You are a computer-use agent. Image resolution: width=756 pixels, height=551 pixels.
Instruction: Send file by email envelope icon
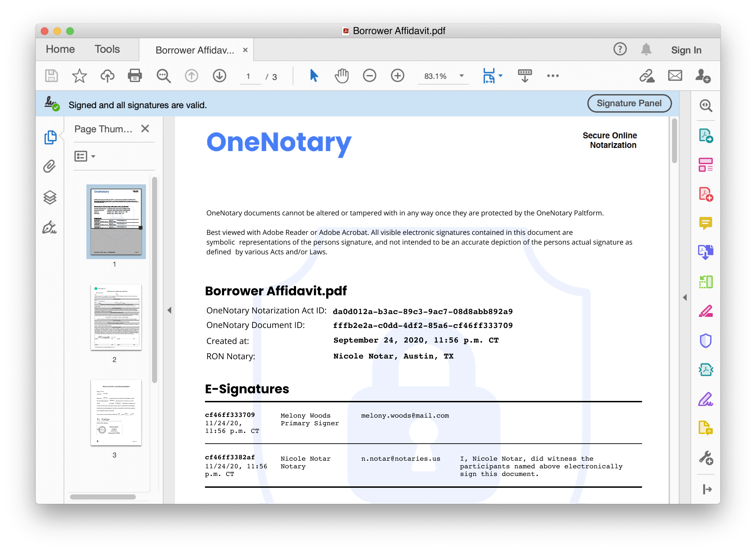pyautogui.click(x=675, y=75)
